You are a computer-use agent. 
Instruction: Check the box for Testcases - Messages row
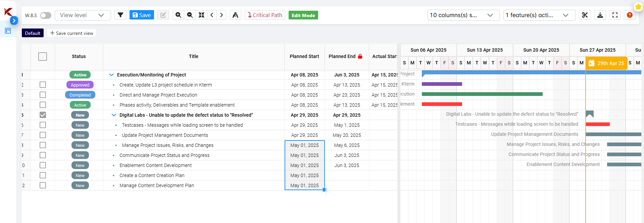43,125
